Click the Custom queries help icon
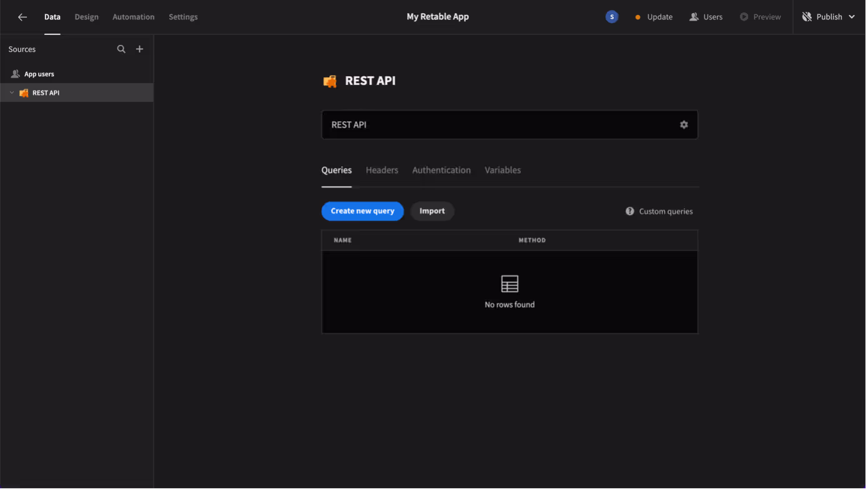Viewport: 868px width, 490px height. [629, 212]
